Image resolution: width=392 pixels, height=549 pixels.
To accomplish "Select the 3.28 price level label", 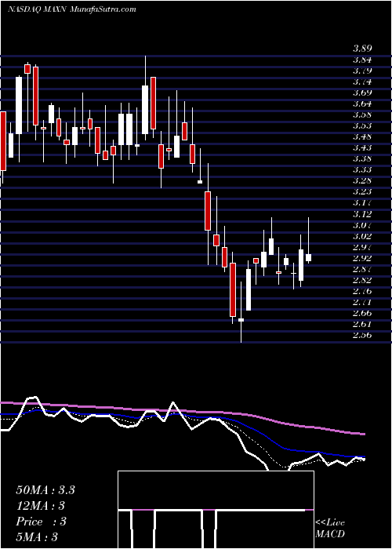I will [x=362, y=181].
